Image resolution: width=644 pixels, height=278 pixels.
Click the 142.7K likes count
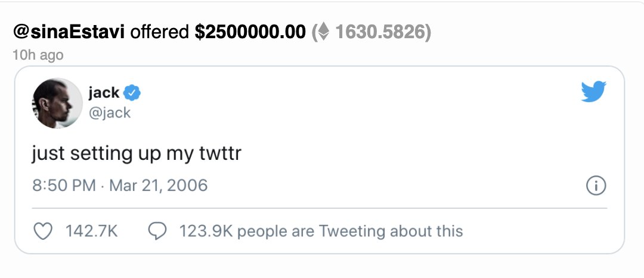pyautogui.click(x=91, y=231)
